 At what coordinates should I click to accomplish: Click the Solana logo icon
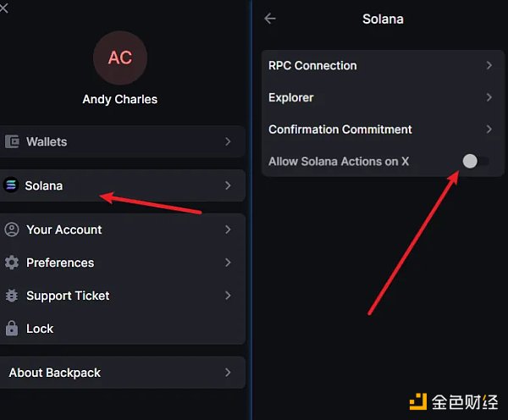click(11, 185)
